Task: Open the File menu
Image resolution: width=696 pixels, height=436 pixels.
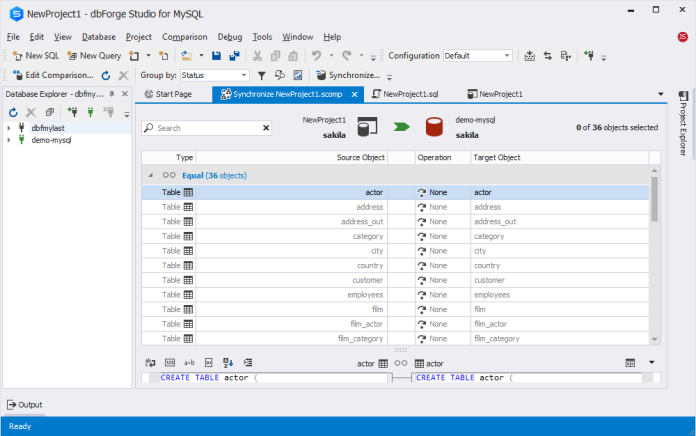Action: click(13, 37)
